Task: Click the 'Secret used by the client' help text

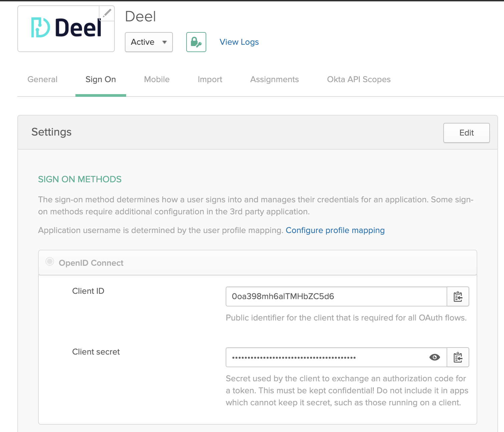Action: (x=347, y=391)
